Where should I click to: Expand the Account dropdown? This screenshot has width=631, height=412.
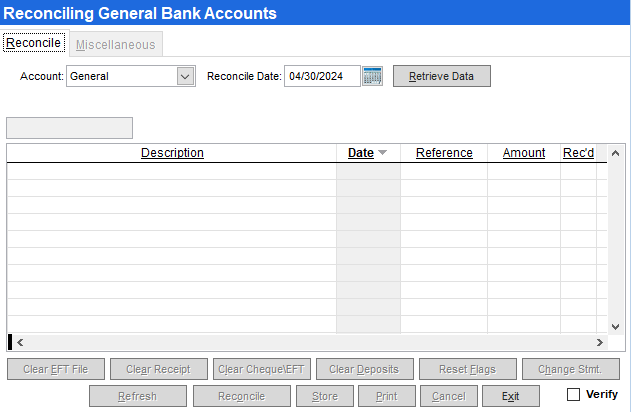185,76
